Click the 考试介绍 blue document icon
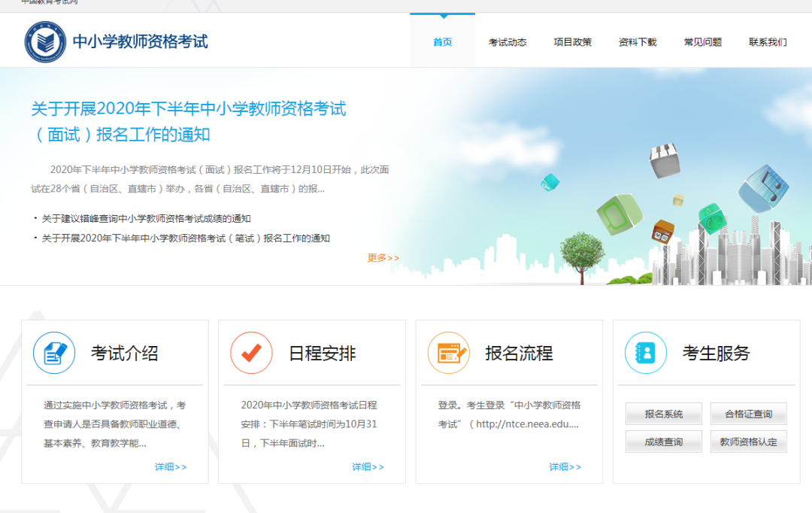This screenshot has height=513, width=812. click(x=54, y=353)
